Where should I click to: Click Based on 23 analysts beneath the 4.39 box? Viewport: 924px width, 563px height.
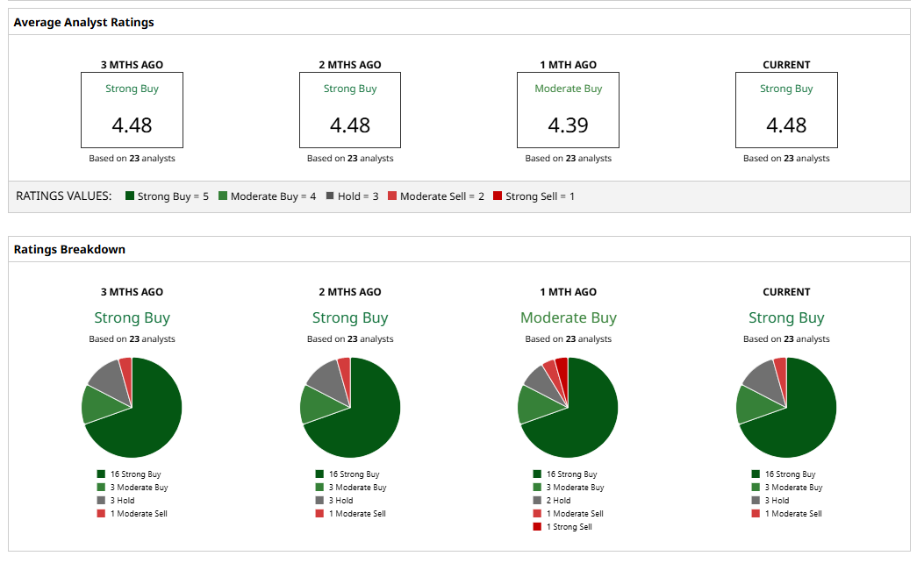[568, 159]
